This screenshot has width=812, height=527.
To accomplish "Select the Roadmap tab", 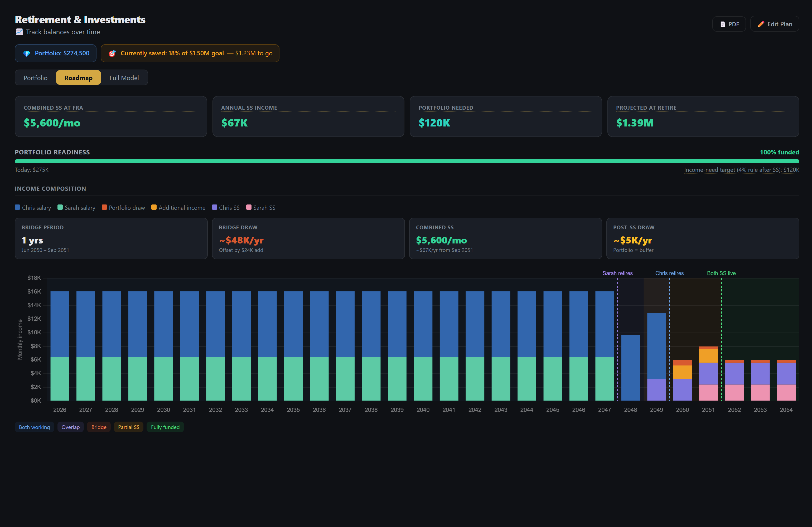I will 79,78.
